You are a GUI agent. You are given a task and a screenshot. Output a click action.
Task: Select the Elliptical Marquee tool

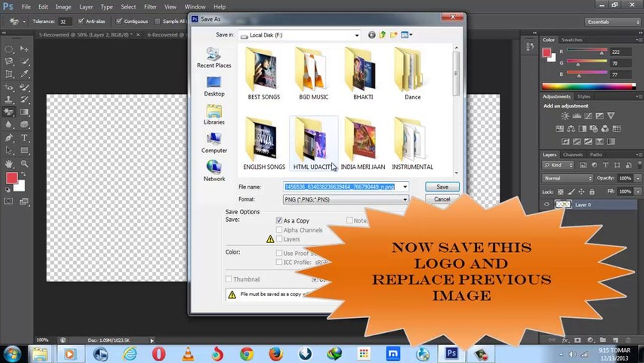coord(9,49)
